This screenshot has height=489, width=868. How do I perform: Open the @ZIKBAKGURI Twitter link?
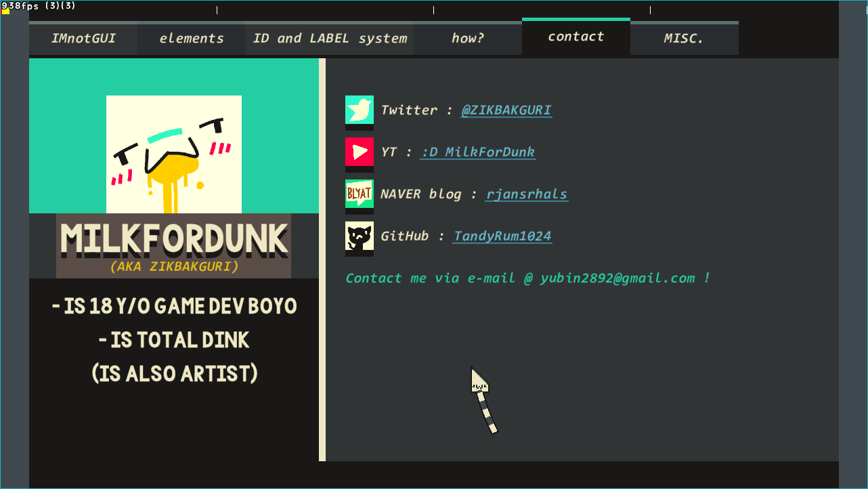(506, 110)
